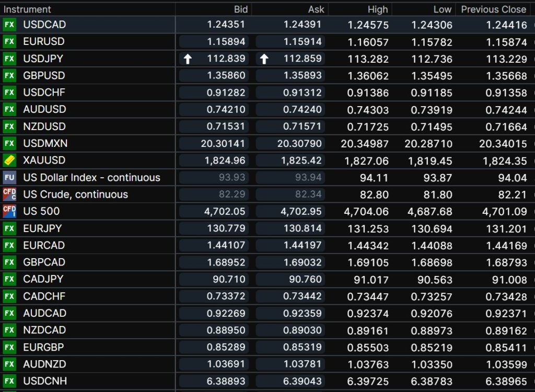Image resolution: width=535 pixels, height=392 pixels.
Task: Click the US 500 bid price 4,702.05
Action: [225, 211]
